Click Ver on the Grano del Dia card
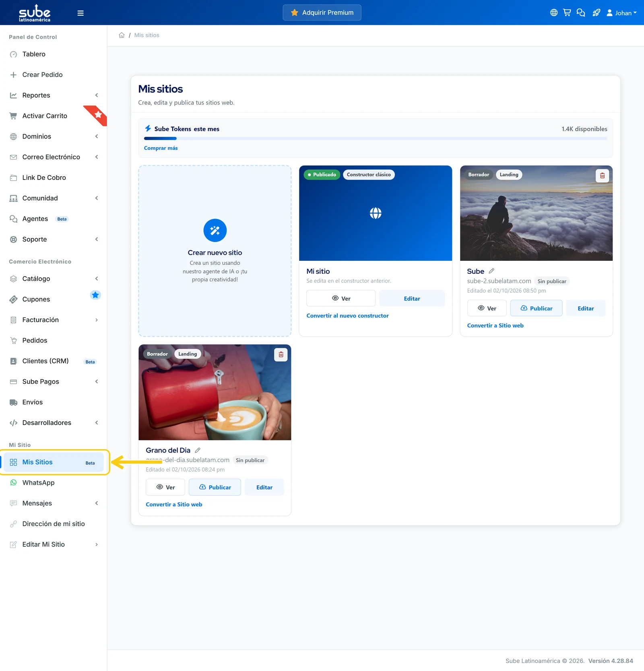Image resolution: width=644 pixels, height=671 pixels. [165, 487]
